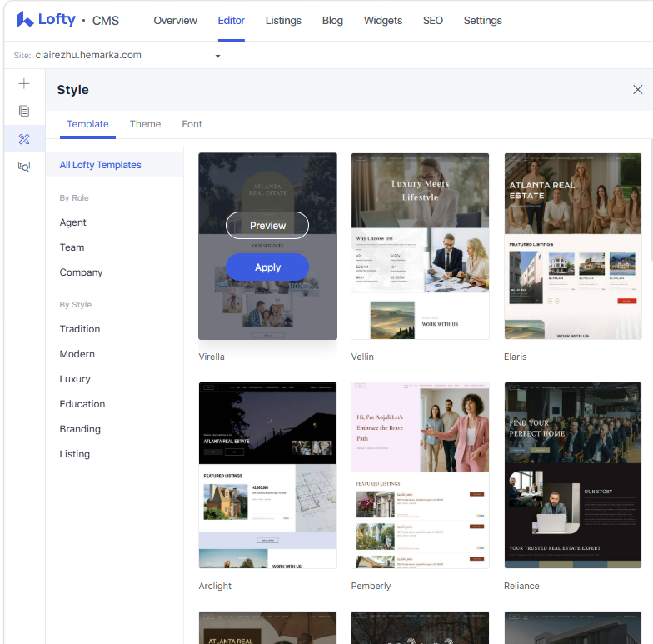The image size is (653, 644).
Task: Select the Elaris template thumbnail
Action: tap(573, 247)
